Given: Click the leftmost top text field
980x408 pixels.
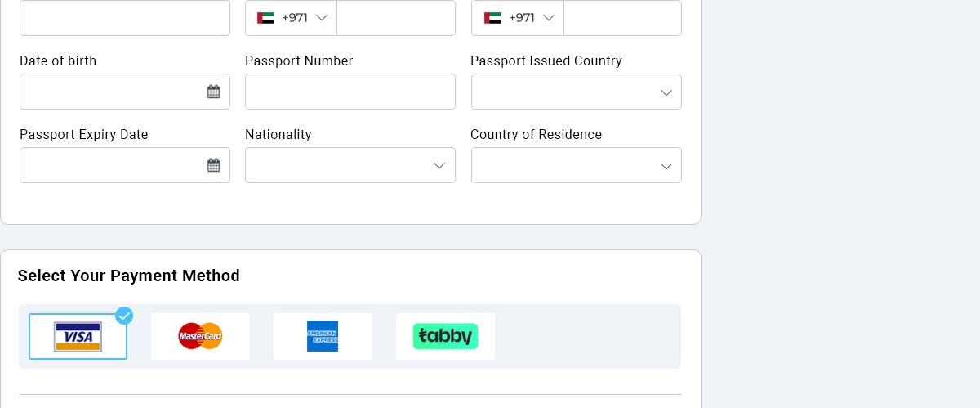Looking at the screenshot, I should pyautogui.click(x=124, y=18).
